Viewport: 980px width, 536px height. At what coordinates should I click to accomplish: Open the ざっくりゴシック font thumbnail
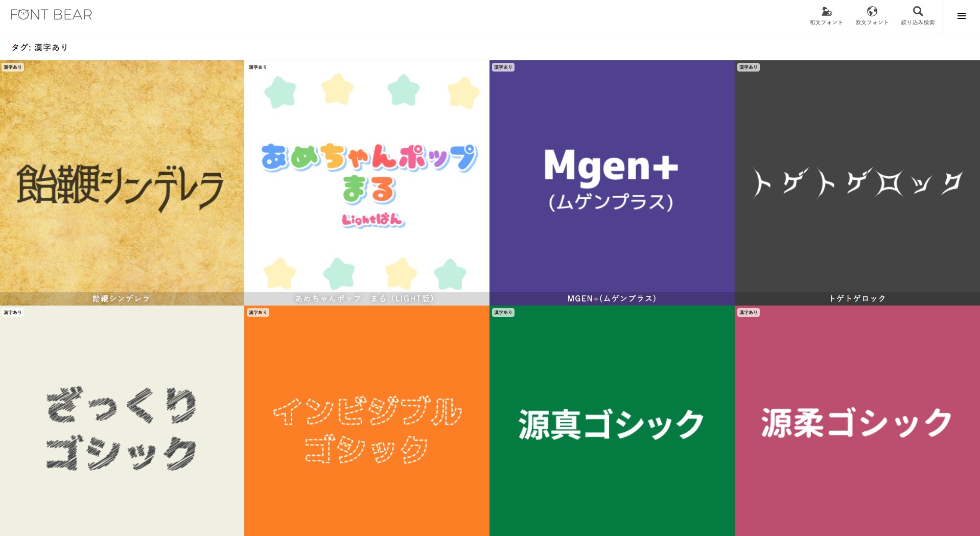coord(122,421)
